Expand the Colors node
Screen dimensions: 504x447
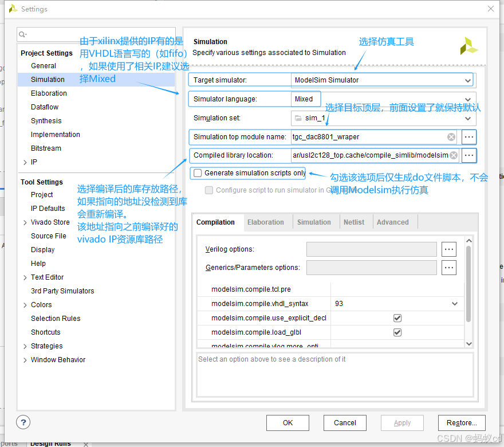25,305
